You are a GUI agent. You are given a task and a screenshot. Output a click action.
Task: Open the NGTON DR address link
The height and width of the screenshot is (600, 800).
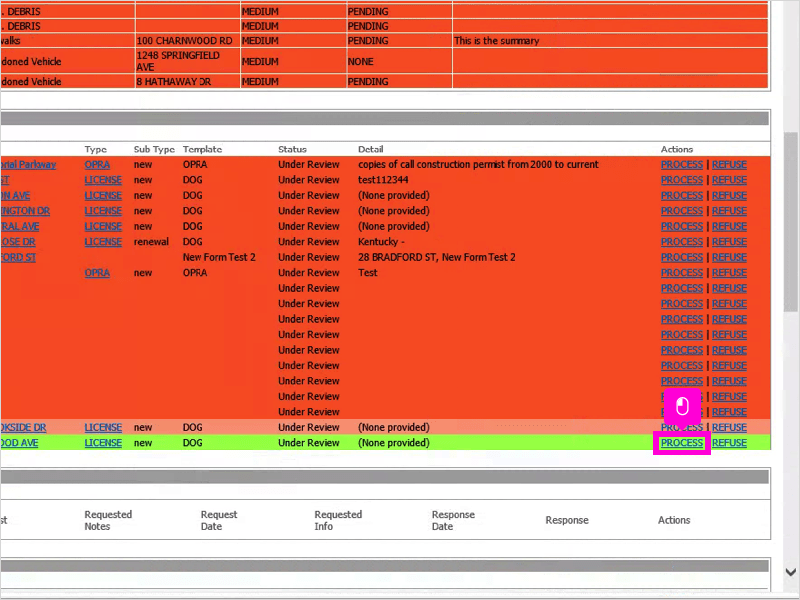tap(25, 211)
